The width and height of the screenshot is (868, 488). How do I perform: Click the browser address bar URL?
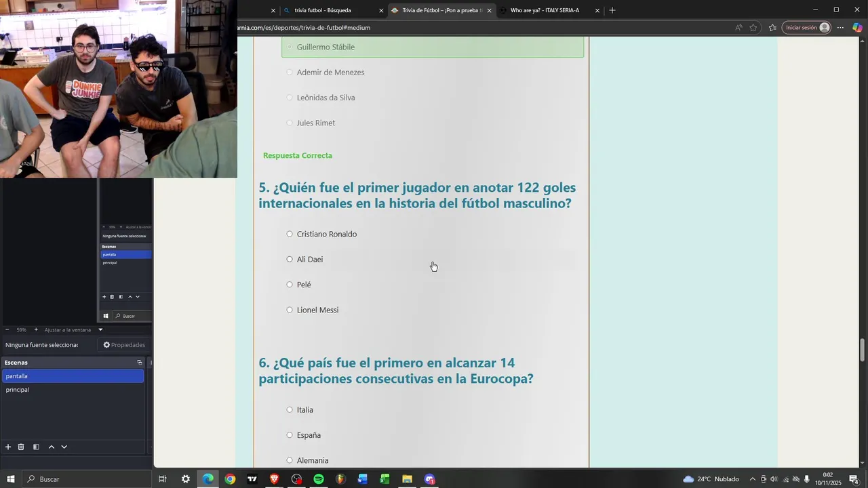304,28
